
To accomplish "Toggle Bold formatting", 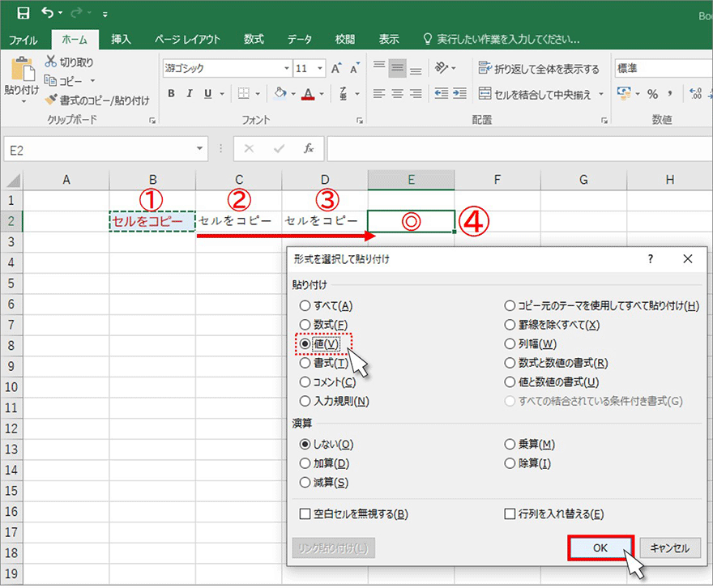I will point(171,94).
